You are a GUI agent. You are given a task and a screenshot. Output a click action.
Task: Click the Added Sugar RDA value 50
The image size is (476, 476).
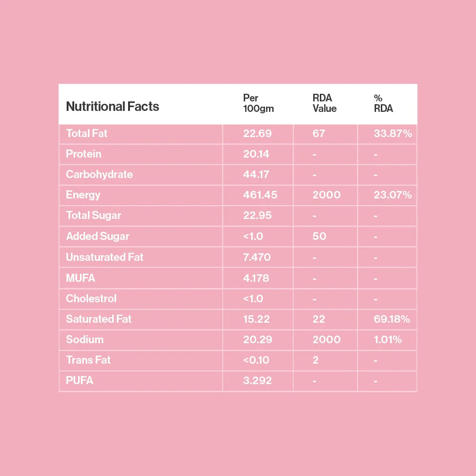point(319,237)
